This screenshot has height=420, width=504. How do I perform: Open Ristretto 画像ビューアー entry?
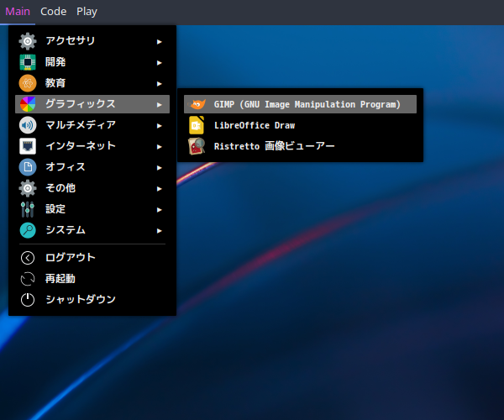(300, 146)
